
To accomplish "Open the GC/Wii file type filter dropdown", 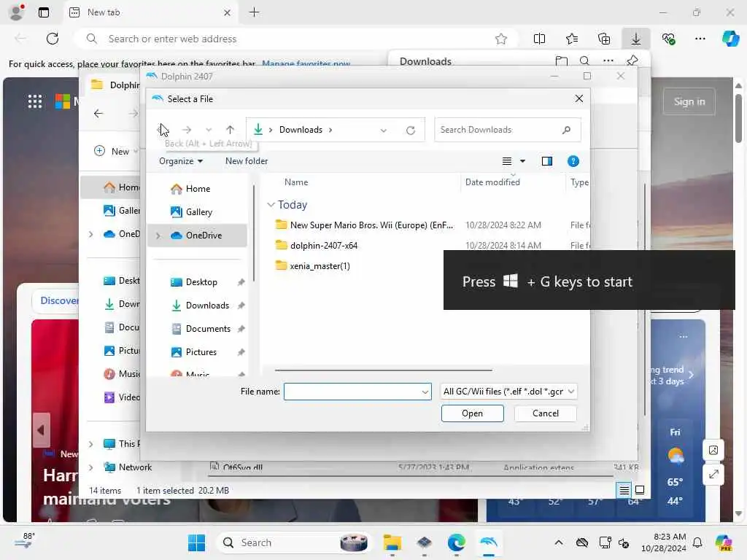I will (x=508, y=392).
